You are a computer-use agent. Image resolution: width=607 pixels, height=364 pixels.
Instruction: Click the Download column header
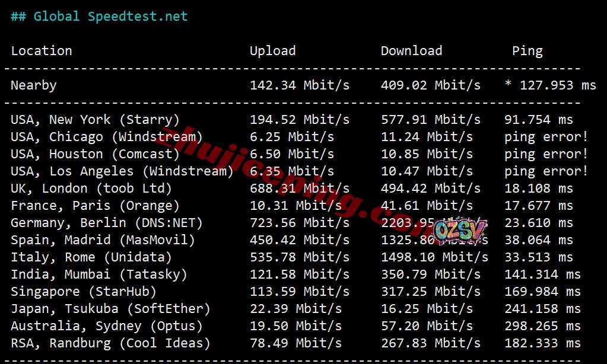pos(411,51)
